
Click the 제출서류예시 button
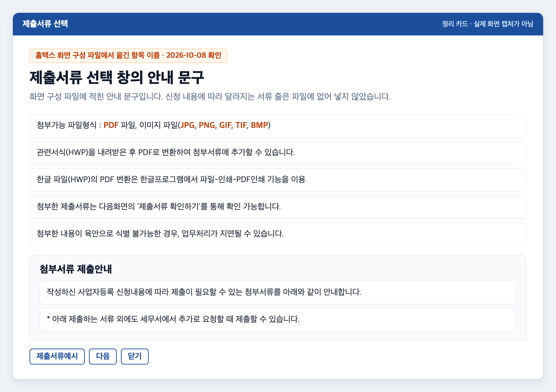click(57, 357)
